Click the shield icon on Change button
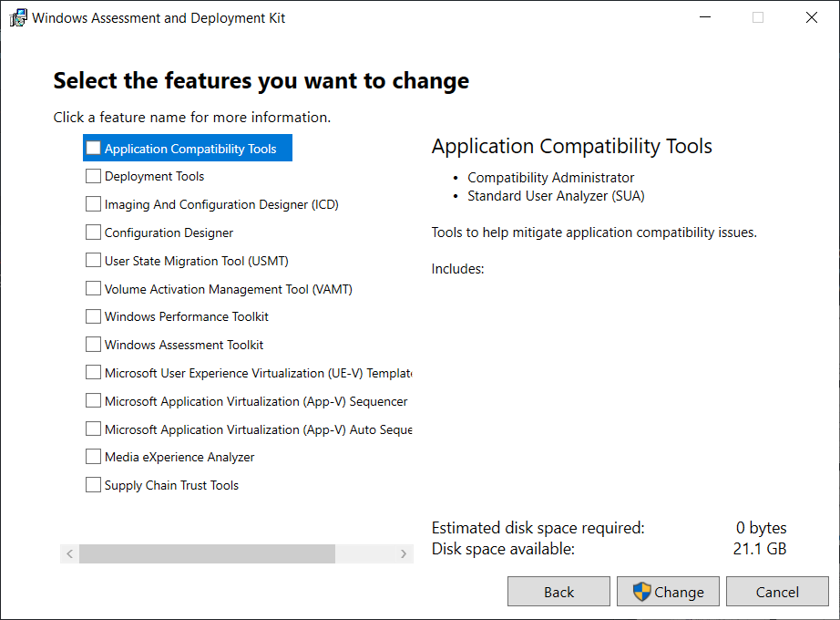Viewport: 840px width, 620px height. [x=642, y=592]
